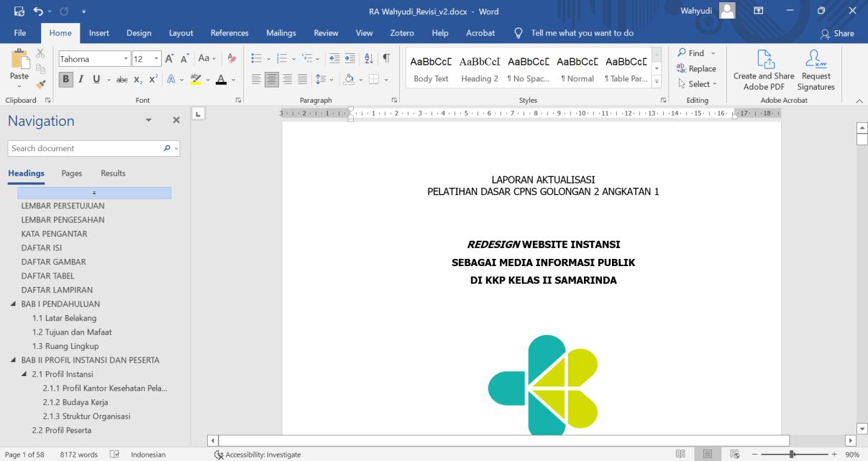The image size is (868, 461).
Task: Switch to Read Mode view
Action: click(680, 455)
